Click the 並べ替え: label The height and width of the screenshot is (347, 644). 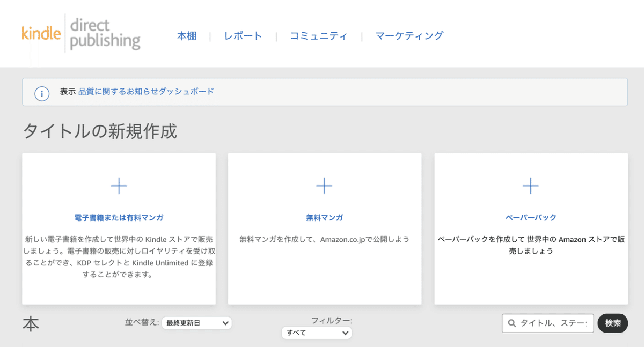pos(142,322)
